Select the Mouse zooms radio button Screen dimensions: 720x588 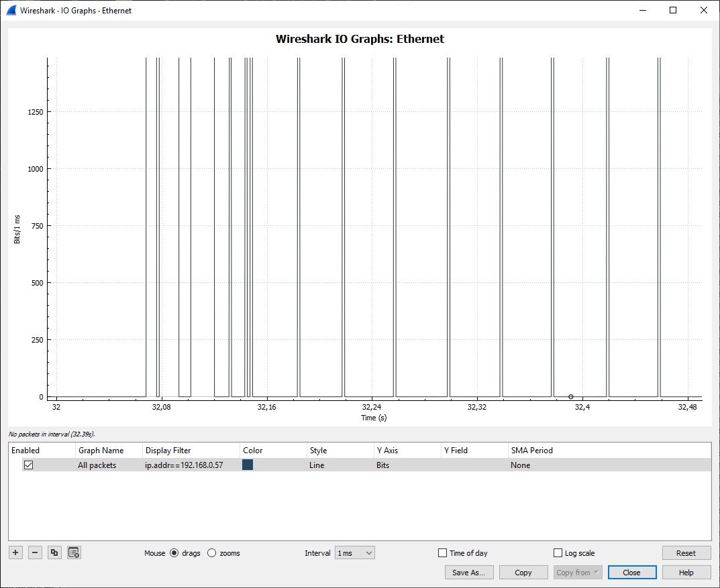(212, 553)
